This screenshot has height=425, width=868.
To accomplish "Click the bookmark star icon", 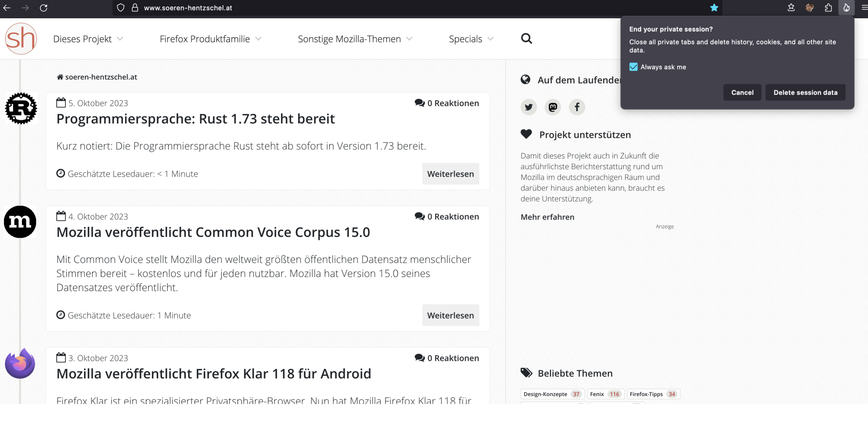I will coord(714,8).
